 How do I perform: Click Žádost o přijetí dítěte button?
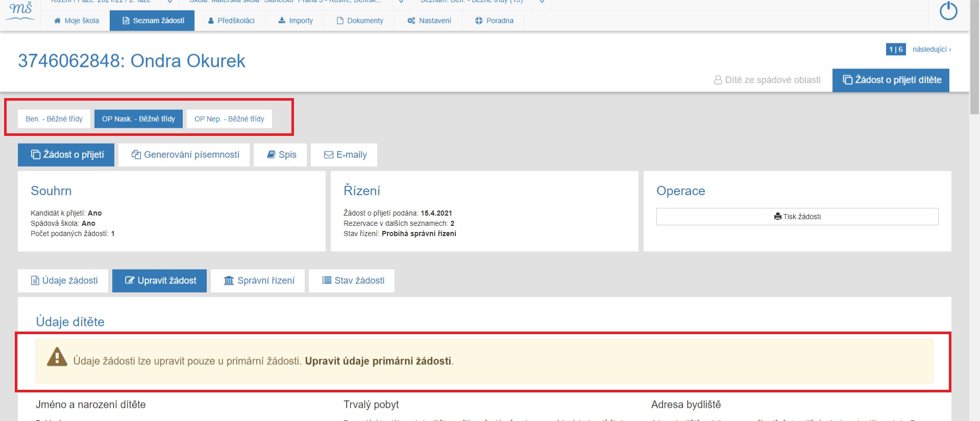point(891,80)
